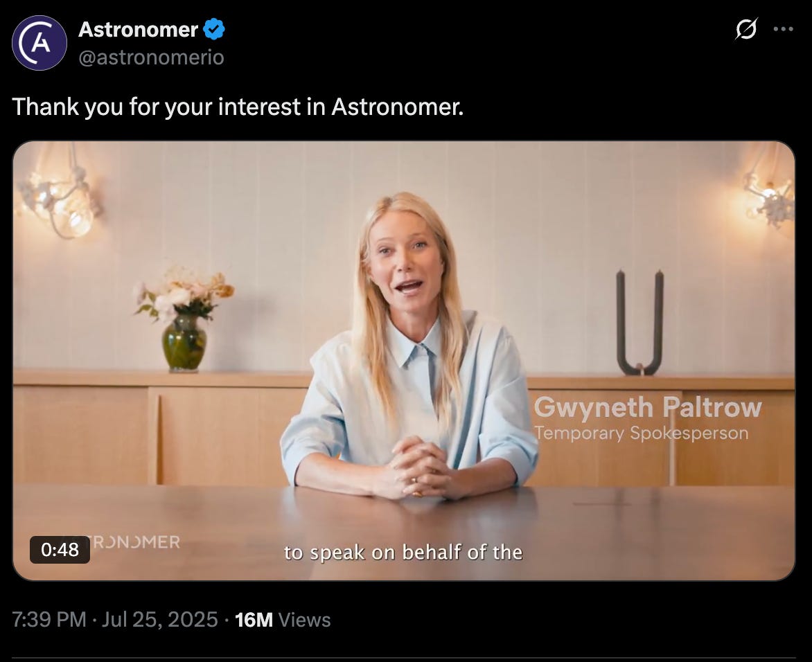The width and height of the screenshot is (812, 662).
Task: Open the 7:39 PM timestamp link
Action: tap(49, 620)
